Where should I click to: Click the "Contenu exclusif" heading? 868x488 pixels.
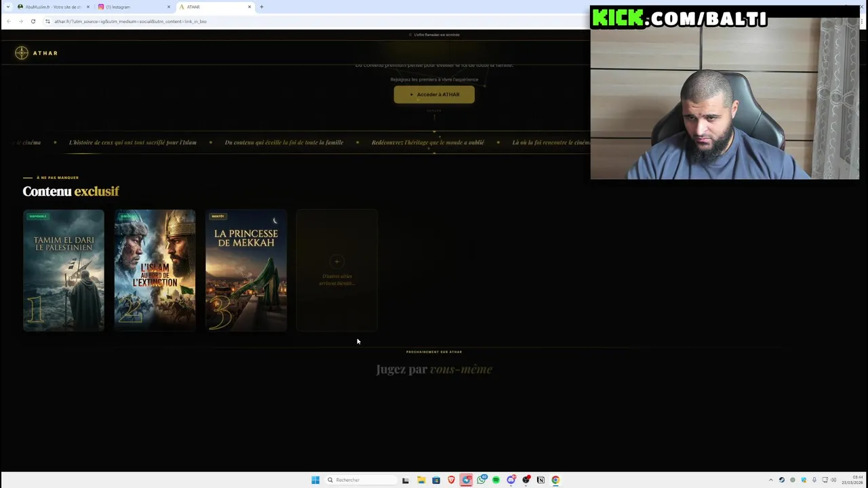71,191
